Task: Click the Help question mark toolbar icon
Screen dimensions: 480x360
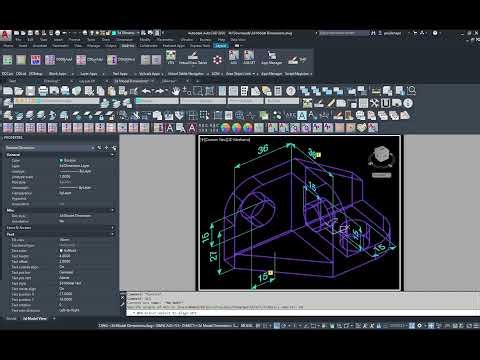Action: (x=291, y=91)
